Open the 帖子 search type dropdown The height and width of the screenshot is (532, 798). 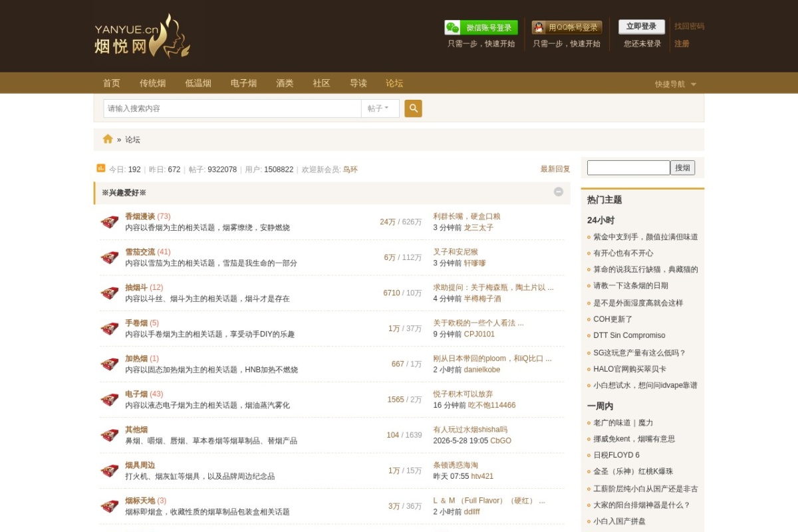pyautogui.click(x=380, y=108)
